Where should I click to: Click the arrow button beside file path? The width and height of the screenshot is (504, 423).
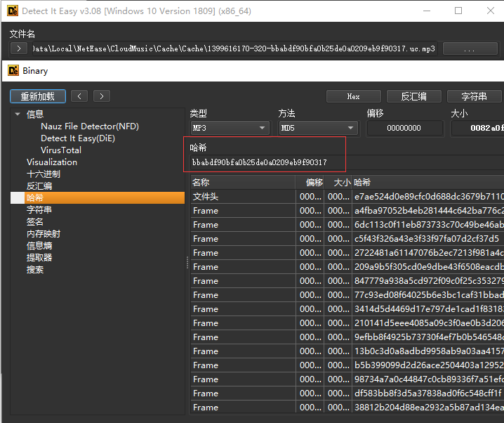click(19, 48)
